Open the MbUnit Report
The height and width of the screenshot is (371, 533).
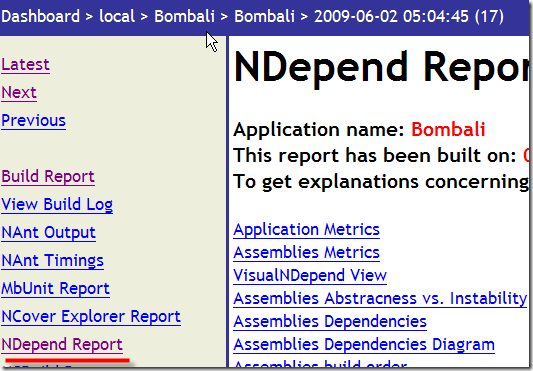55,288
